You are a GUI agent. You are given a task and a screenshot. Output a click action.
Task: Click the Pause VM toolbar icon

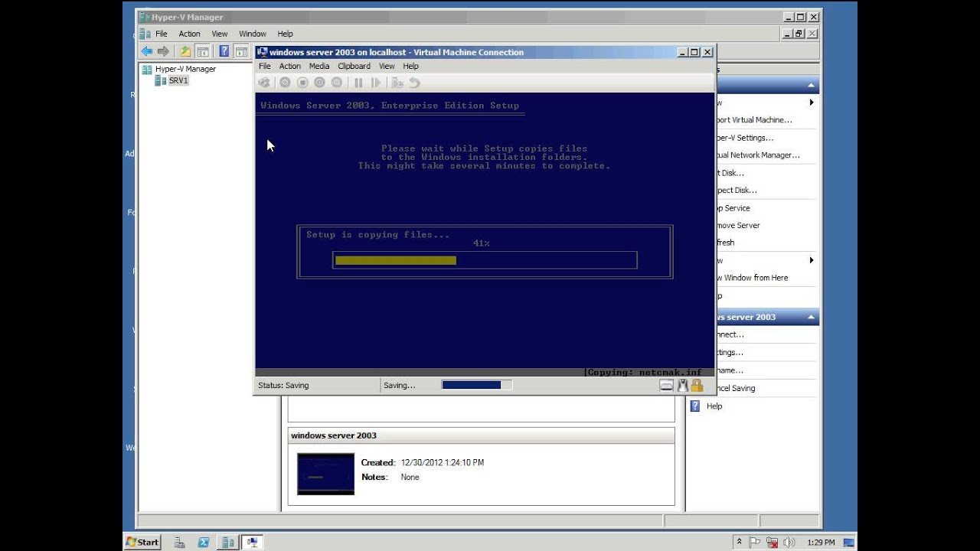tap(358, 83)
